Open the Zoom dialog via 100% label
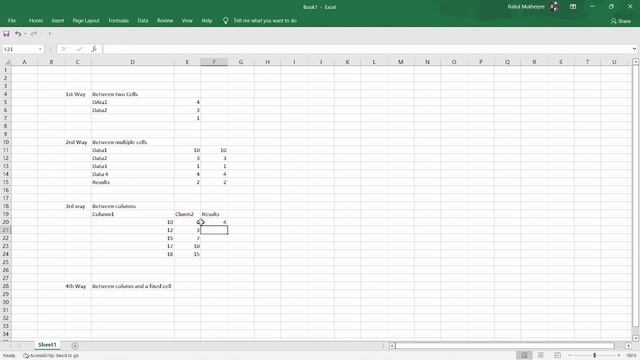This screenshot has width=640, height=360. click(631, 356)
